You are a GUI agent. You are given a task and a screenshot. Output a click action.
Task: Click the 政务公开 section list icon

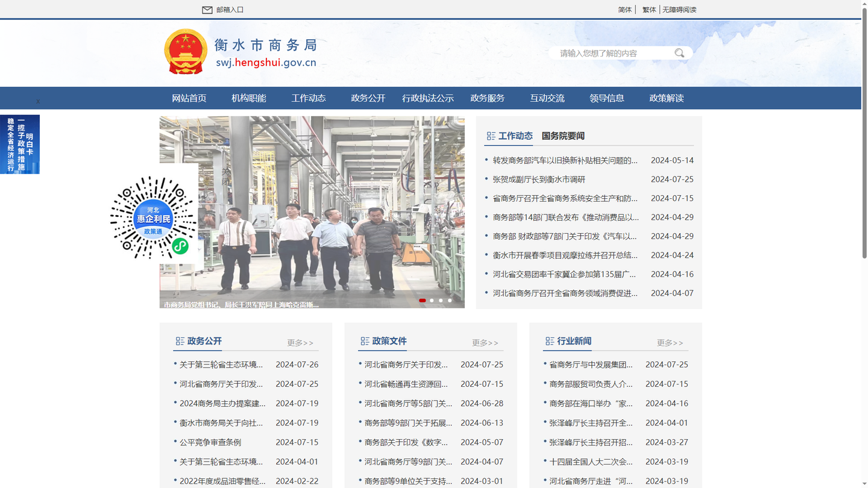pos(180,341)
